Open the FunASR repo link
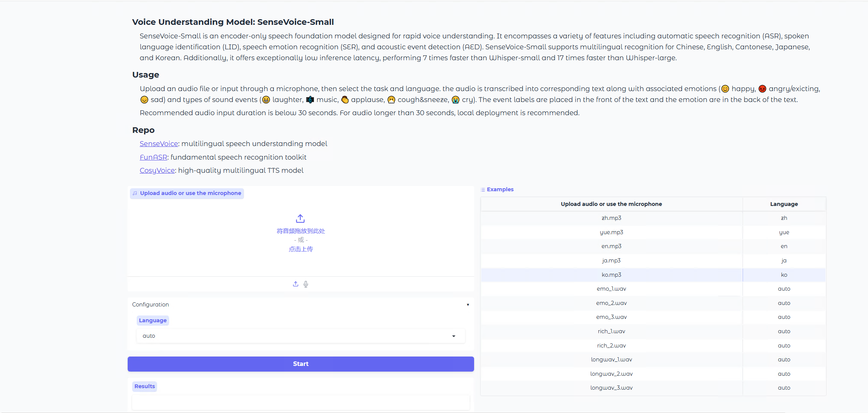This screenshot has height=413, width=868. [153, 157]
